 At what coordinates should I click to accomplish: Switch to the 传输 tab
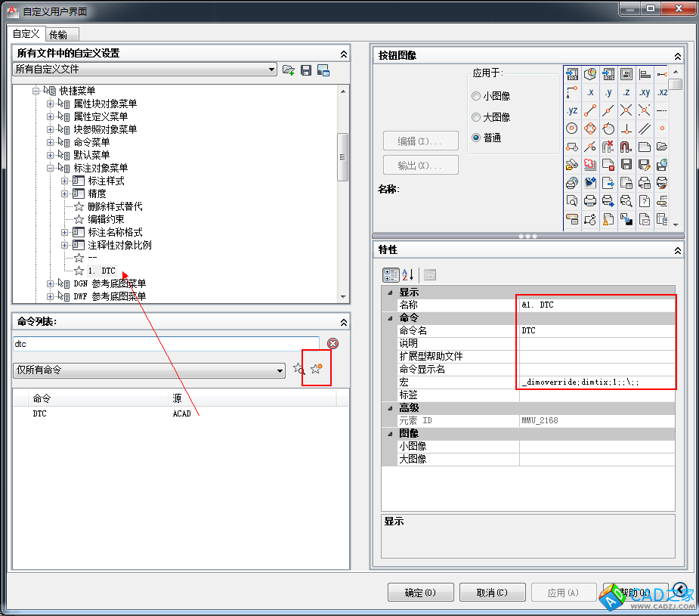click(58, 35)
